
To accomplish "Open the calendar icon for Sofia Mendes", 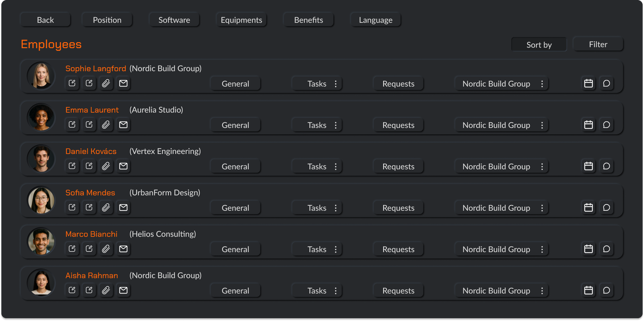I will point(588,208).
